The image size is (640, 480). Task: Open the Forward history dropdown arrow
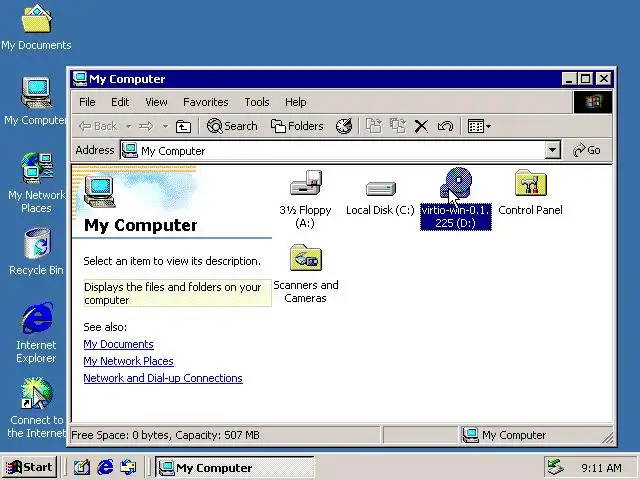tap(165, 126)
